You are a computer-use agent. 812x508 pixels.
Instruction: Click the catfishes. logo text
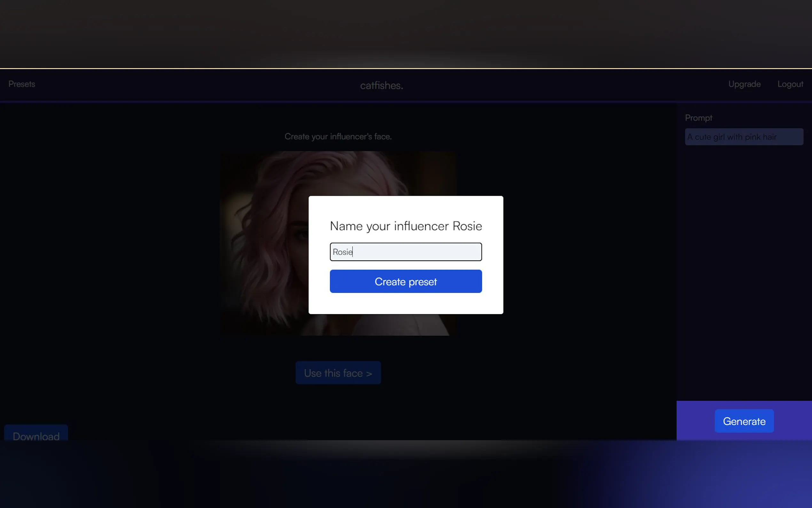[x=381, y=85]
